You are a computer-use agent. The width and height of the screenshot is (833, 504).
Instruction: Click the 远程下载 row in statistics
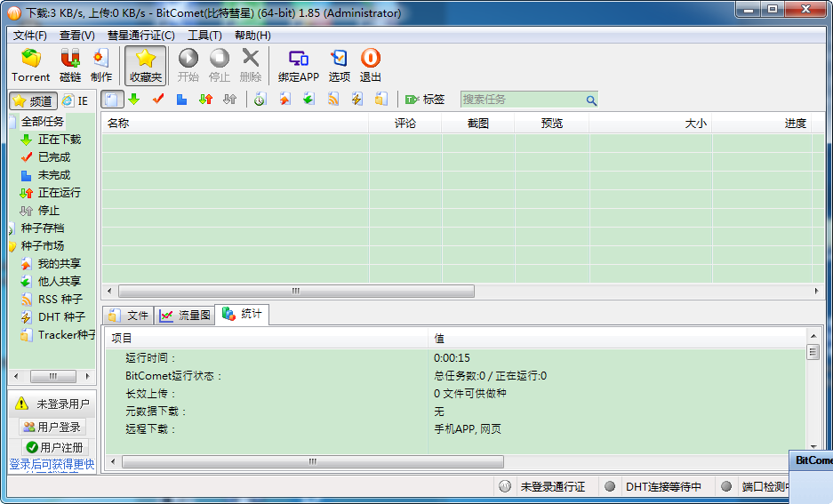(x=457, y=429)
